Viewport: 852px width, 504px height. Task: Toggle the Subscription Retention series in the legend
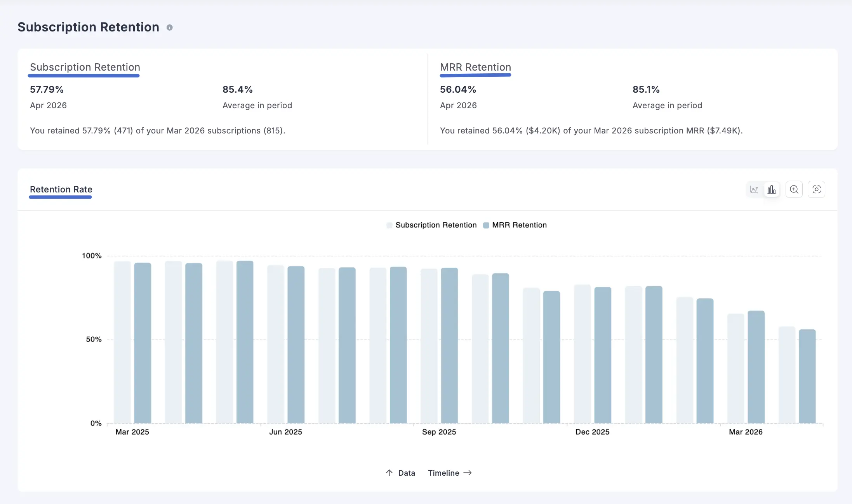[x=435, y=225]
